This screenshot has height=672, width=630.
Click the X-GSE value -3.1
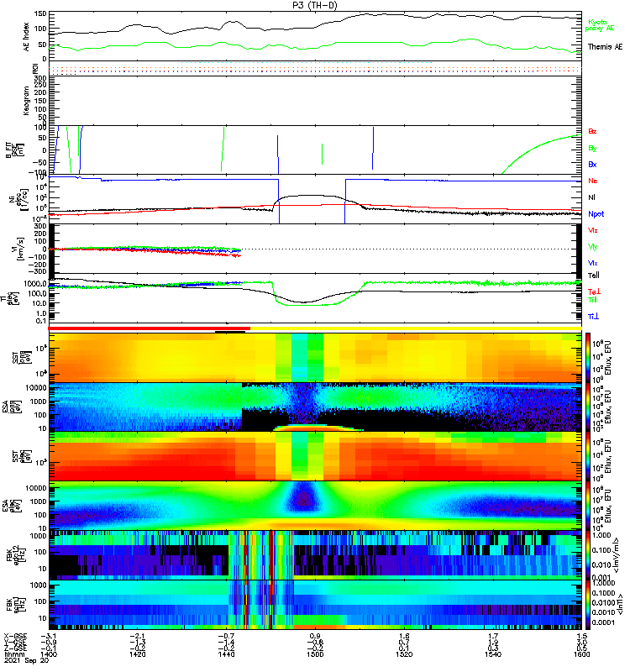click(x=49, y=636)
